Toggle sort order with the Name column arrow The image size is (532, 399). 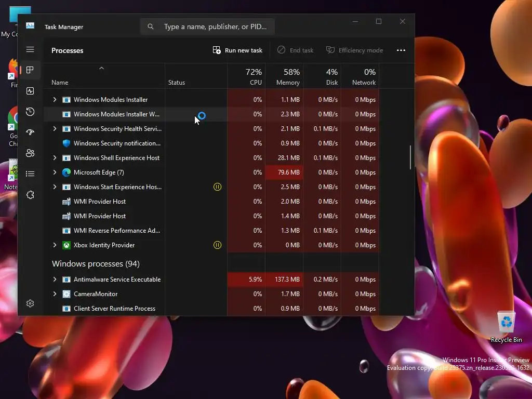click(x=101, y=68)
